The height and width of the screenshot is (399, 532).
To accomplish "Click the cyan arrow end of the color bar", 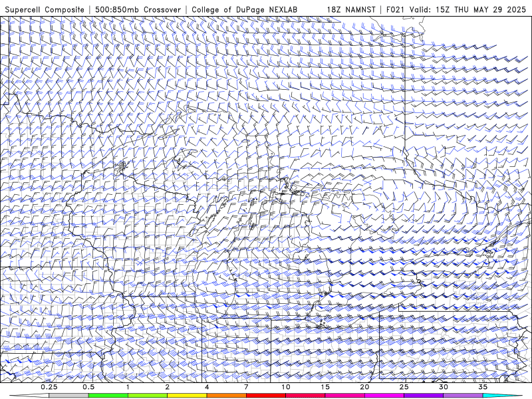I will tap(503, 396).
